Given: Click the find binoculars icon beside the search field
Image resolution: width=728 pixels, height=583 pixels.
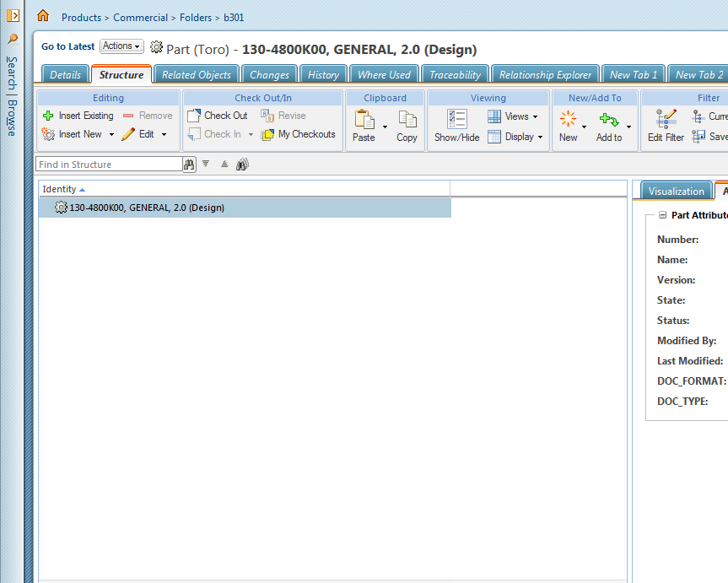Looking at the screenshot, I should click(x=189, y=165).
